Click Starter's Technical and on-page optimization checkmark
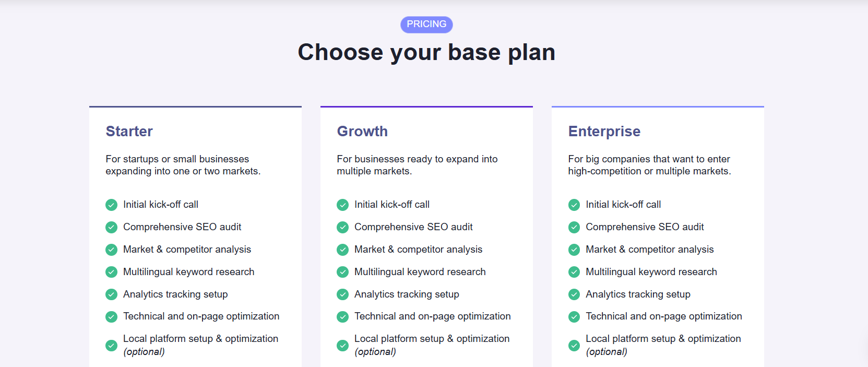 (111, 317)
